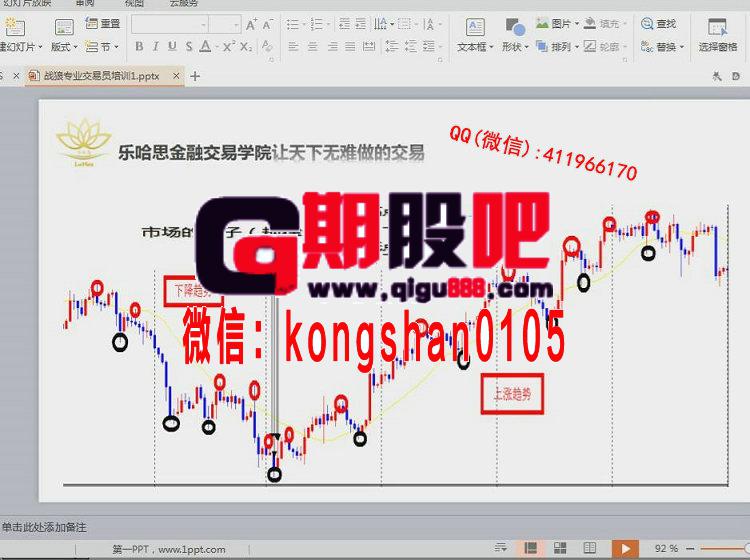Click the 替换 replace button
The width and height of the screenshot is (750, 560).
tap(662, 46)
